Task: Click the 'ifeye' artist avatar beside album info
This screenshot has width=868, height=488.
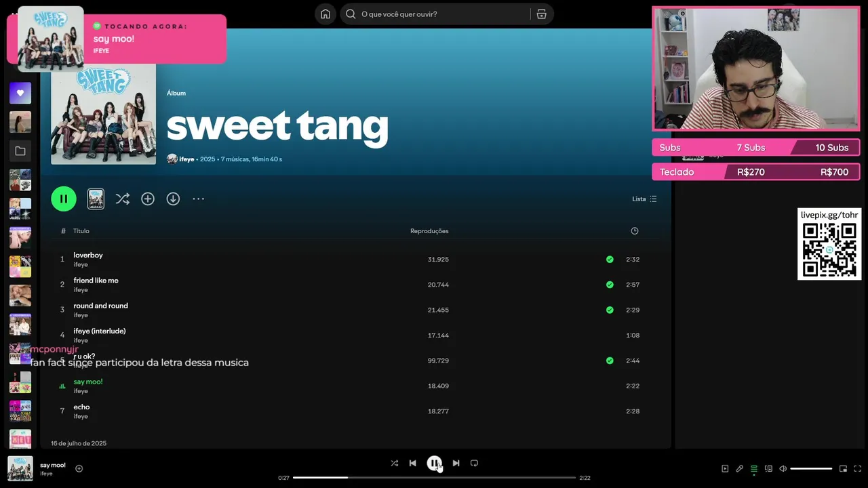Action: pyautogui.click(x=172, y=159)
